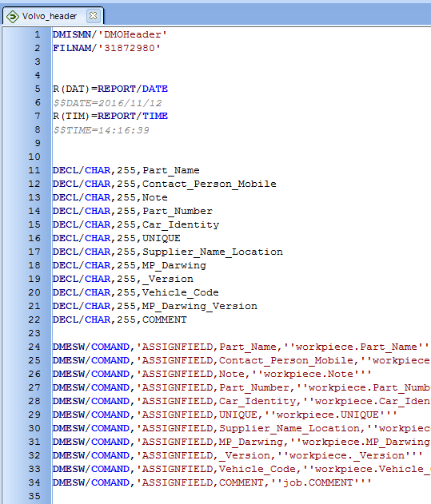Click line number 10 in gutter
431x504 pixels.
point(34,157)
